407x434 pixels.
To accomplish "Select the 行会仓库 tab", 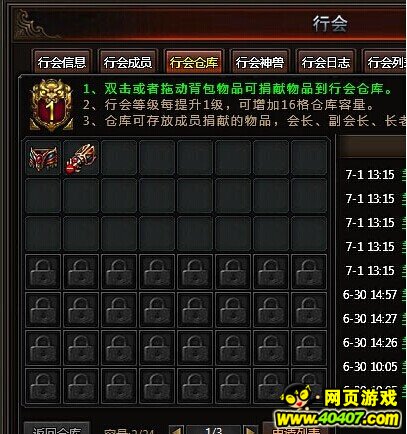I will pyautogui.click(x=194, y=62).
